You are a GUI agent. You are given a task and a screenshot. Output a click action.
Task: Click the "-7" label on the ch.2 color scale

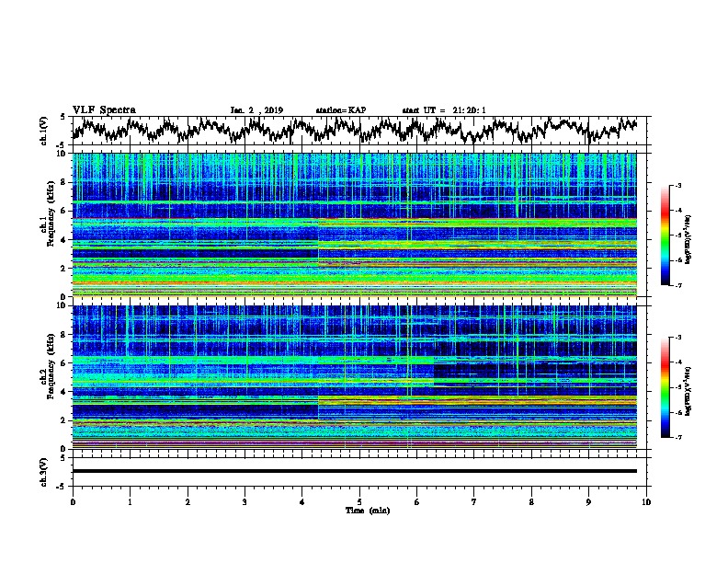coord(678,437)
